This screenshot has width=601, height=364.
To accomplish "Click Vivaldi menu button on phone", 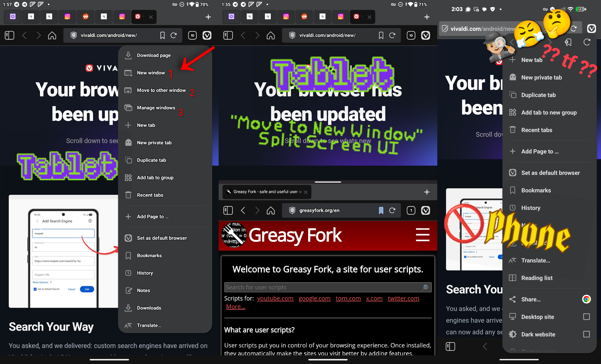I will (591, 29).
